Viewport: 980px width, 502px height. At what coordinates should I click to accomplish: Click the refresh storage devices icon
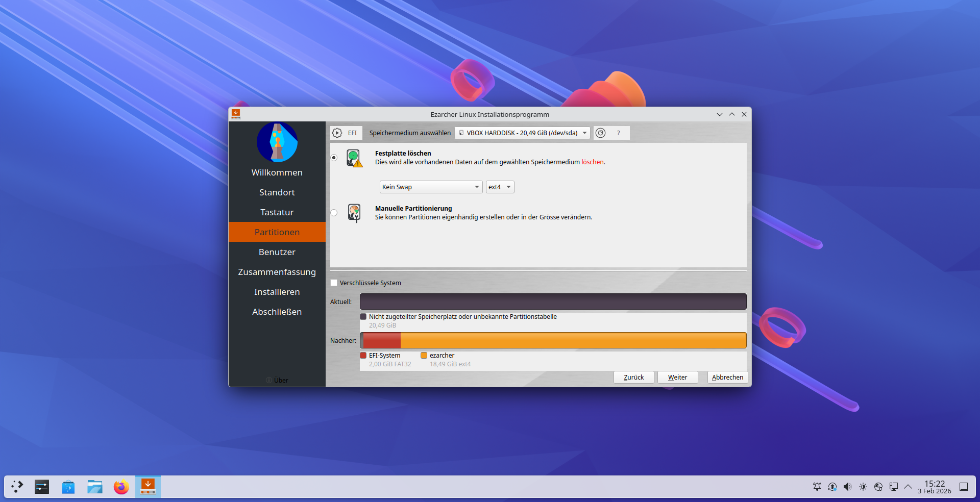[x=601, y=133]
